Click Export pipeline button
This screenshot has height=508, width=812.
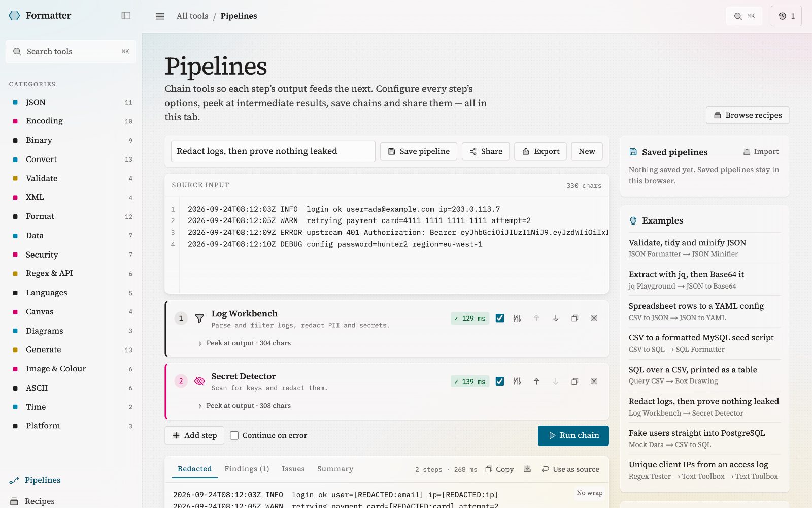[540, 151]
